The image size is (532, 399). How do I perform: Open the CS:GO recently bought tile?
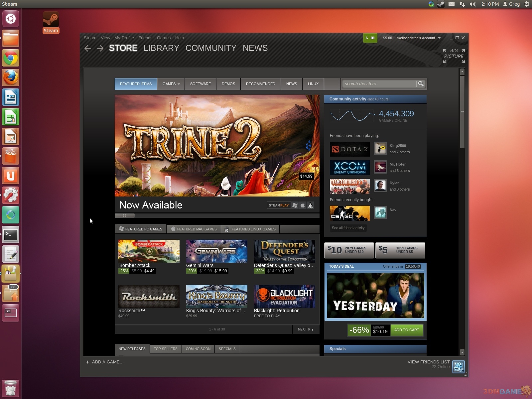tap(349, 213)
